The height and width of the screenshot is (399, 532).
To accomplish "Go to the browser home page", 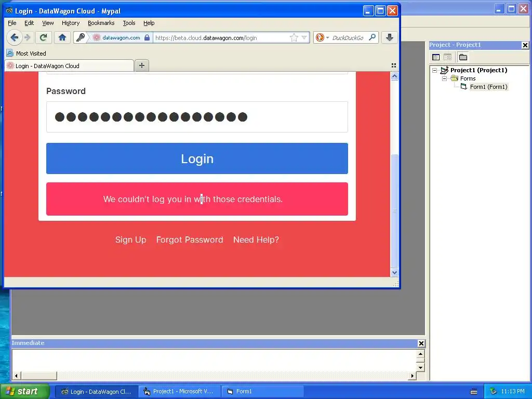I will tap(62, 37).
